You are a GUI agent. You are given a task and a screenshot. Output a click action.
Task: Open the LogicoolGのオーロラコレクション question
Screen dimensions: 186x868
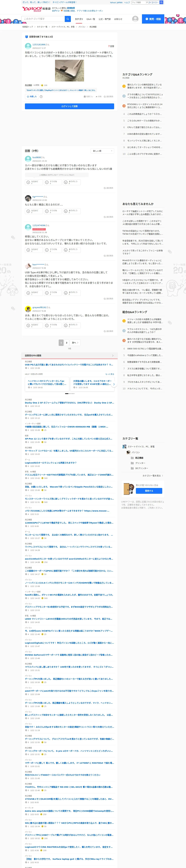(51, 463)
